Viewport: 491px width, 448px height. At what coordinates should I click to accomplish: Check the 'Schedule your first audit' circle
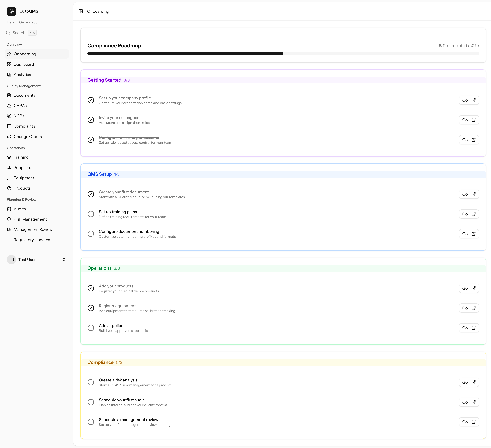point(91,402)
